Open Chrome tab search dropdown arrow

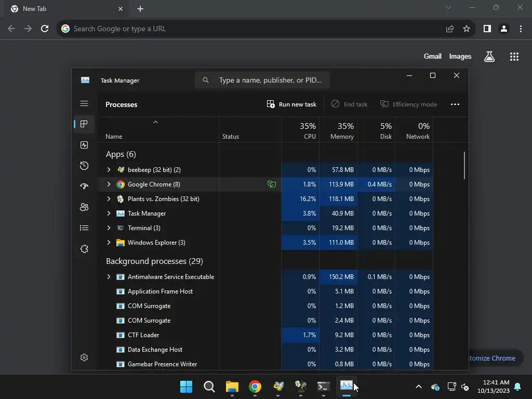point(448,7)
